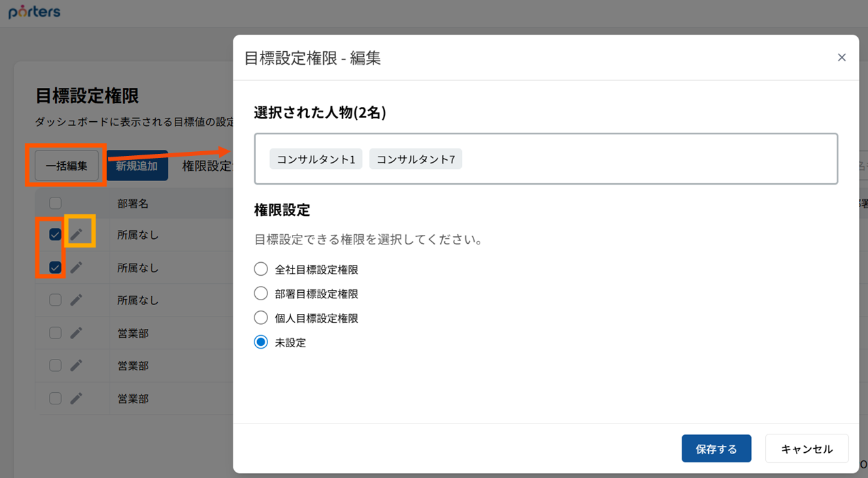Screen dimensions: 868x478
Task: Close the dialog with the X icon
Action: (841, 58)
